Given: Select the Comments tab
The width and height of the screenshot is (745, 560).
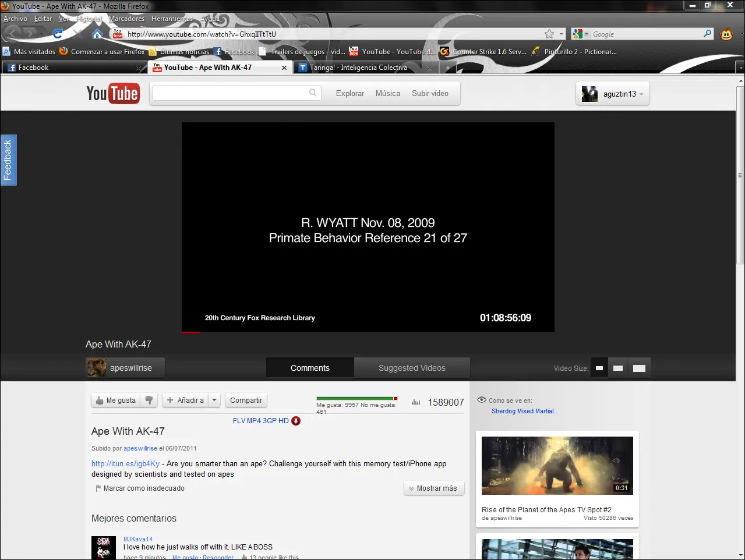Looking at the screenshot, I should [x=310, y=368].
